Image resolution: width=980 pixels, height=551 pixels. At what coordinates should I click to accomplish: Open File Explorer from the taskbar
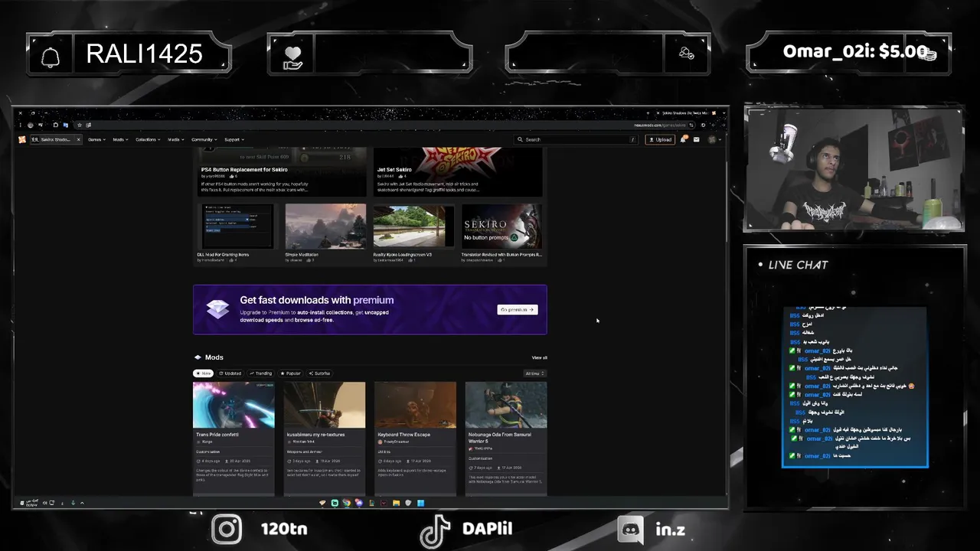tap(396, 503)
